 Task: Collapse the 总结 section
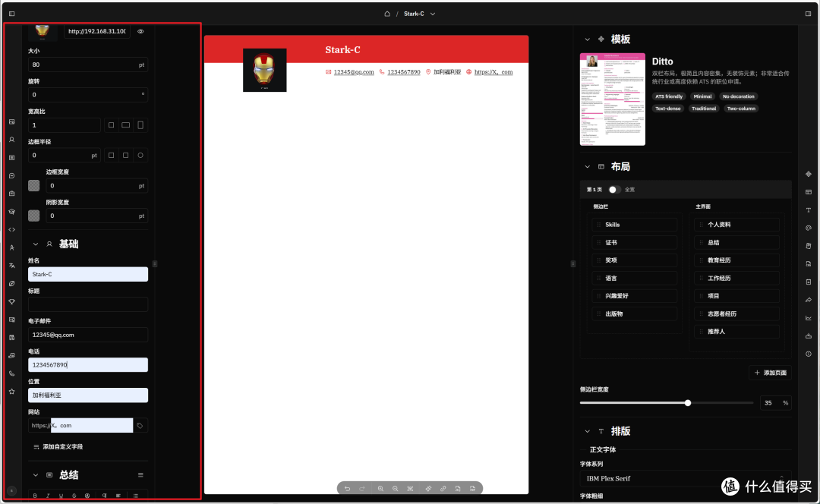(x=36, y=475)
